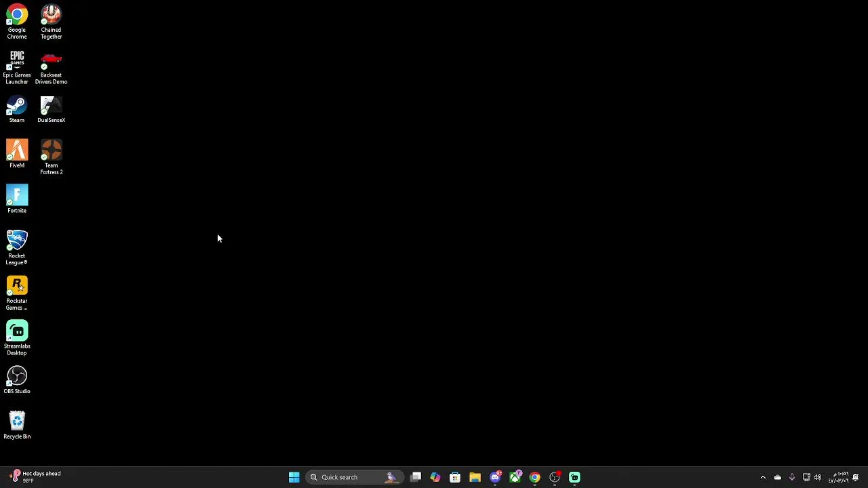This screenshot has width=868, height=488.
Task: Select the Streamlabs Desktop shortcut
Action: tap(17, 339)
